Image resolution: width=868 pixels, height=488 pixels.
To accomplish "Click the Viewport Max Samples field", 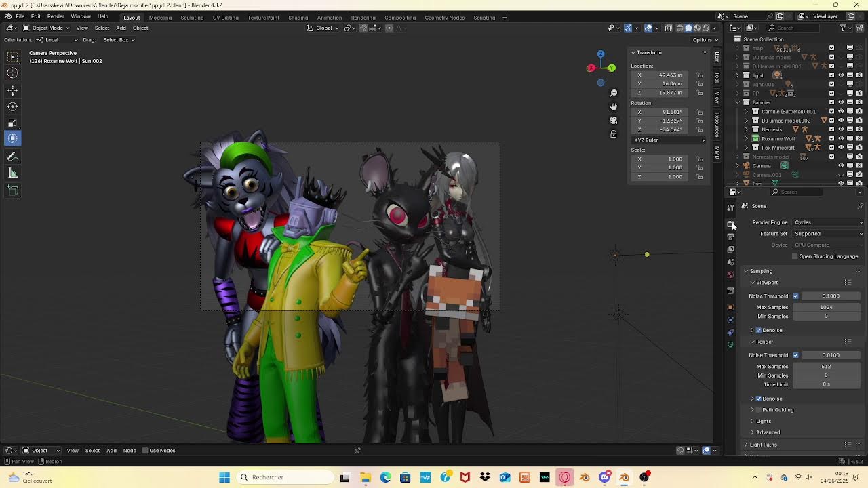I will coord(827,308).
